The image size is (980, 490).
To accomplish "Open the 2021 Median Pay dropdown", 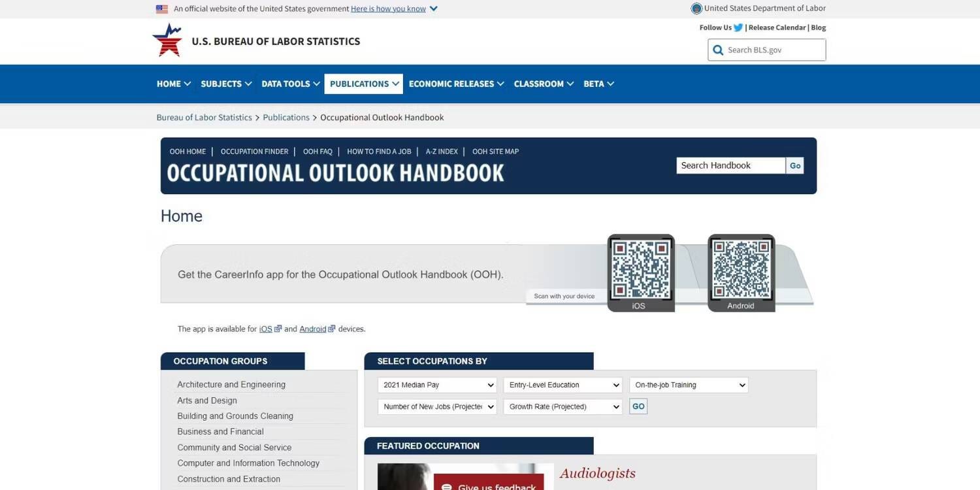I will pyautogui.click(x=437, y=385).
